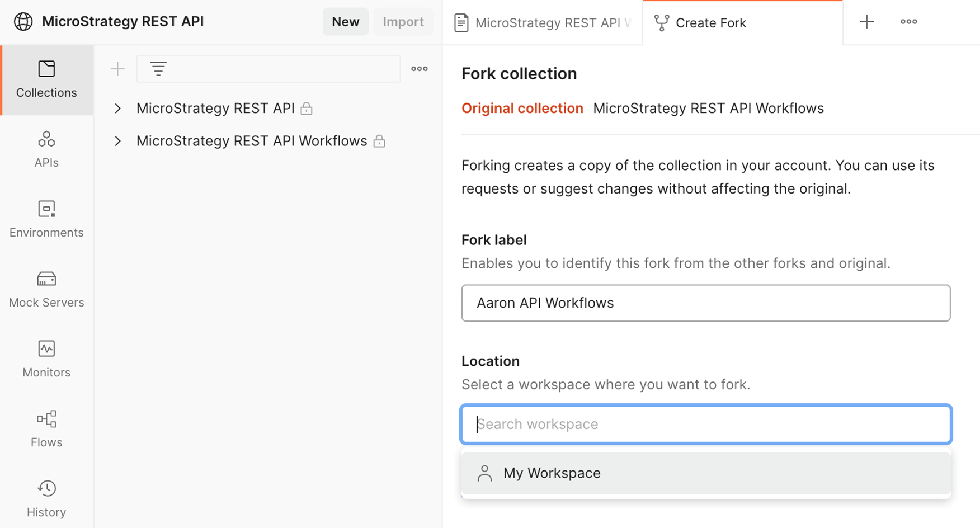
Task: View request History
Action: (x=46, y=498)
